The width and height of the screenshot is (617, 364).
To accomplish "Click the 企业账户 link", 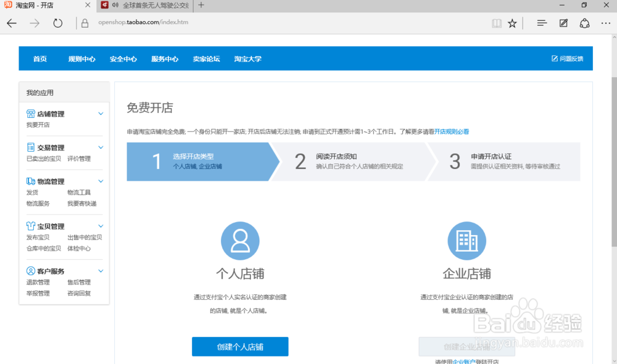I will pyautogui.click(x=464, y=362).
